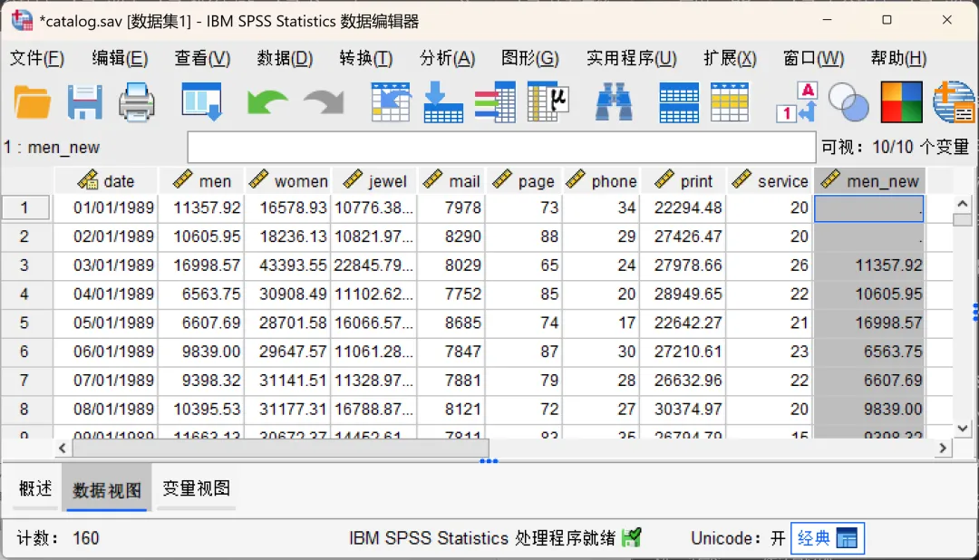The height and width of the screenshot is (560, 979).
Task: Click the Print toolbar icon
Action: tap(137, 102)
